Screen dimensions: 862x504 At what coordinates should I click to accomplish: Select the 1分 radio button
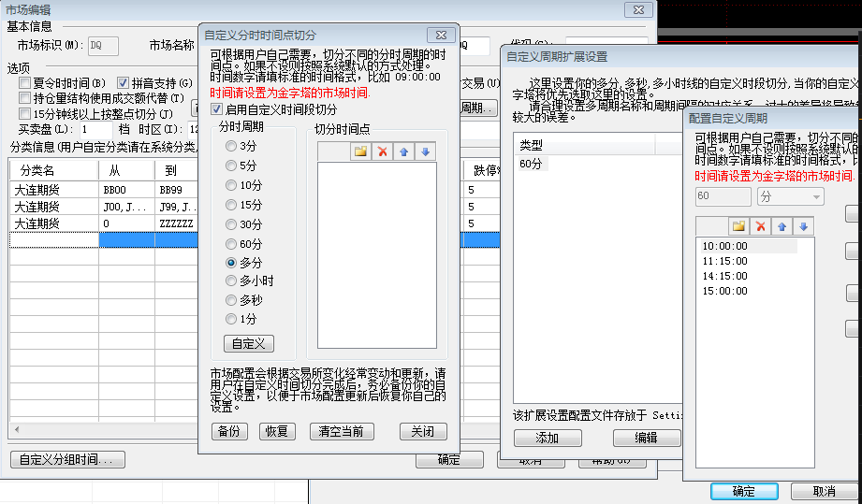pos(231,319)
